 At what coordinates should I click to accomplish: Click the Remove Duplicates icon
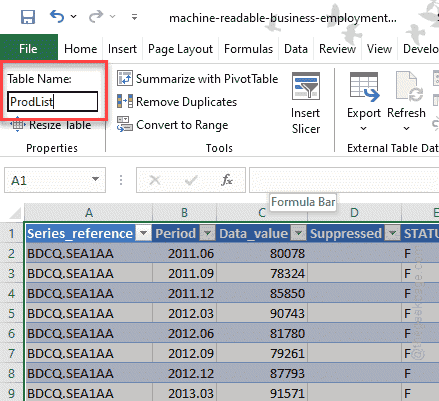pos(125,101)
